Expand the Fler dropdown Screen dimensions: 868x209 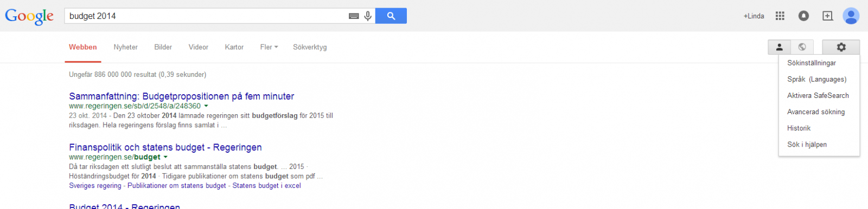click(269, 47)
